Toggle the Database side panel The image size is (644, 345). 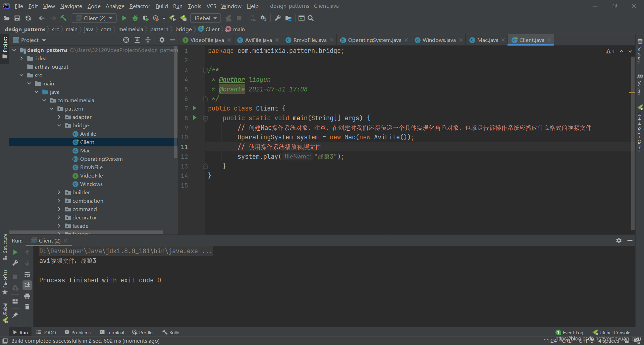[640, 52]
